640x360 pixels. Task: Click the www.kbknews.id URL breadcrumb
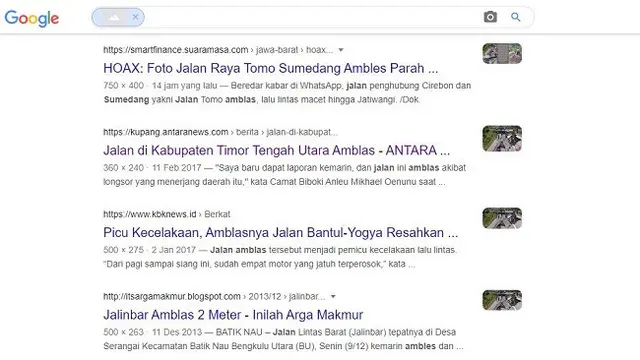click(167, 214)
